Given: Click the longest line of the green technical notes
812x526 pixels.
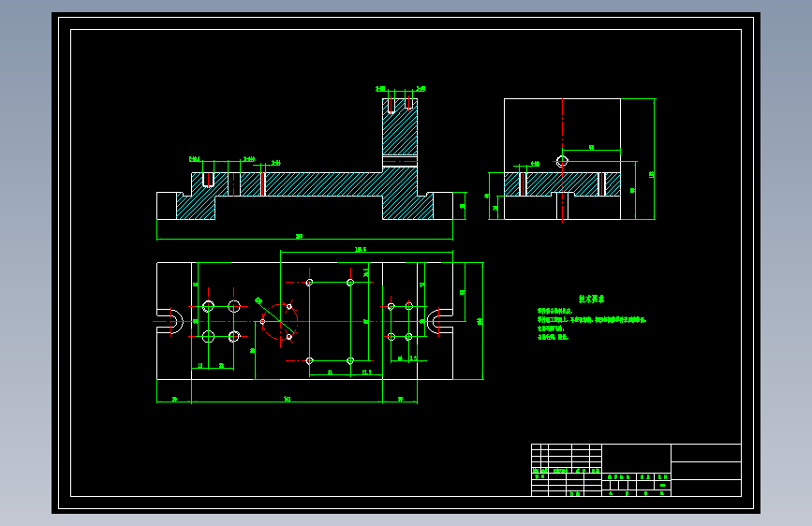Looking at the screenshot, I should point(591,319).
